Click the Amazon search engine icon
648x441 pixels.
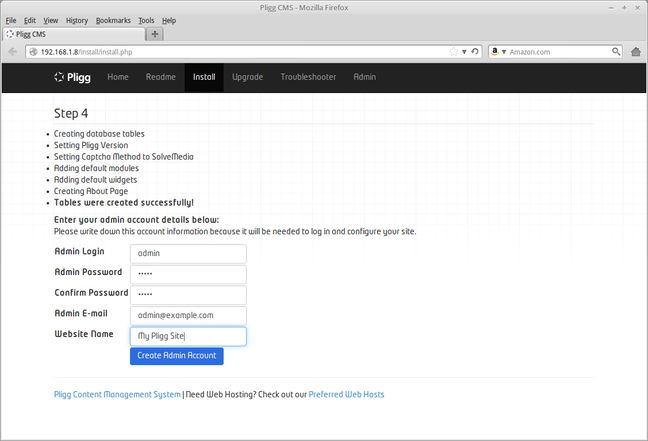click(x=495, y=52)
